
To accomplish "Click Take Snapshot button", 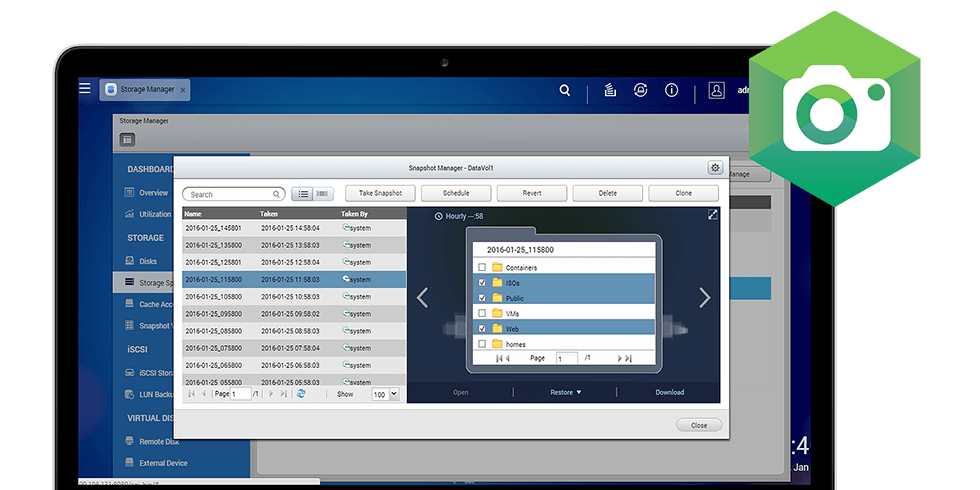I will (380, 193).
